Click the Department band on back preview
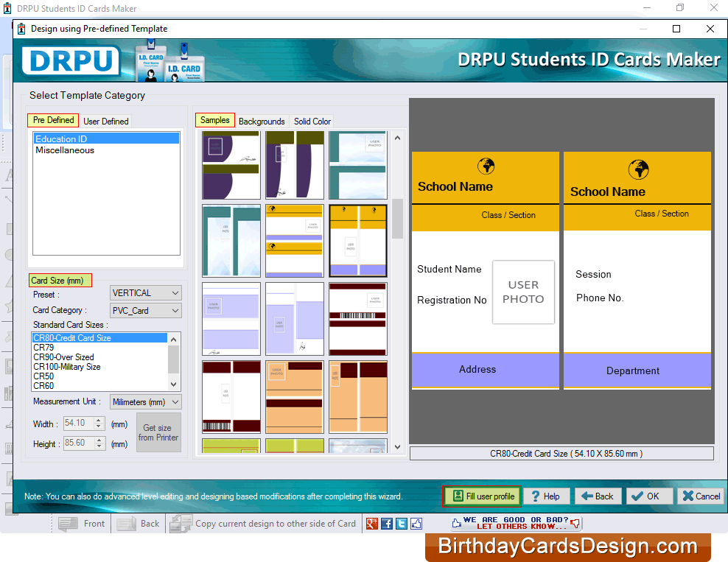Image resolution: width=728 pixels, height=562 pixels. 637,370
